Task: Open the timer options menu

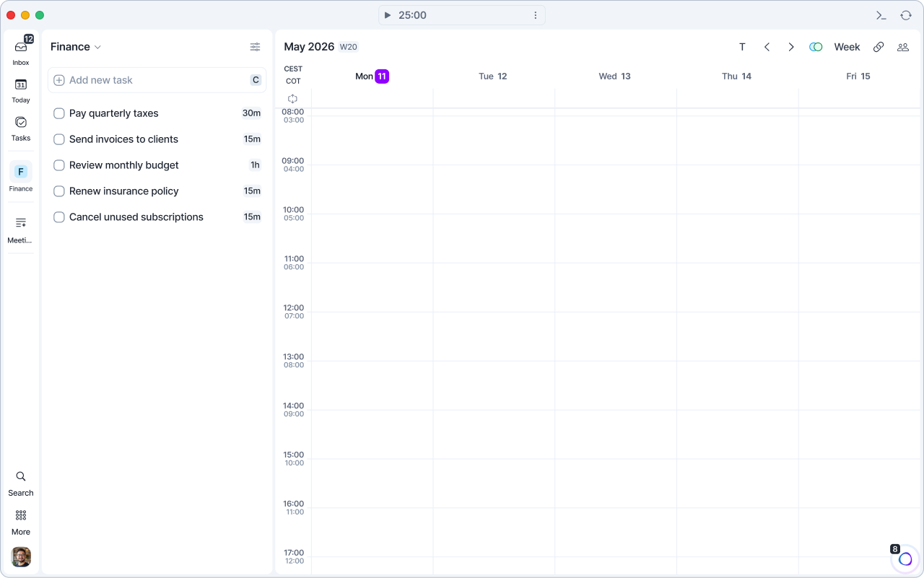Action: coord(536,15)
